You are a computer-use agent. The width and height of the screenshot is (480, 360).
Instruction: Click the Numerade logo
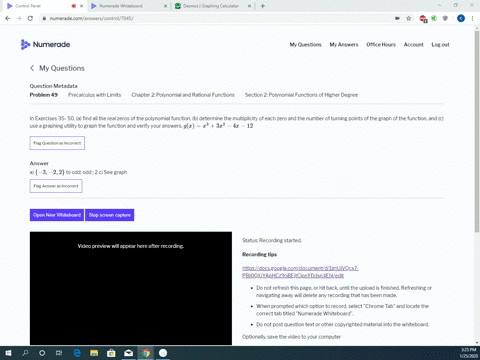coord(45,44)
